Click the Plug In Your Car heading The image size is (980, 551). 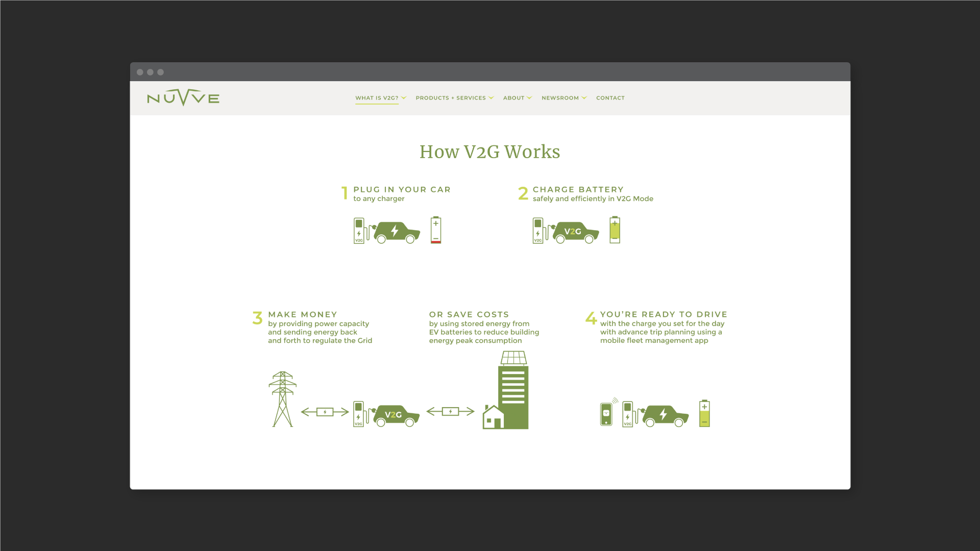(x=402, y=189)
